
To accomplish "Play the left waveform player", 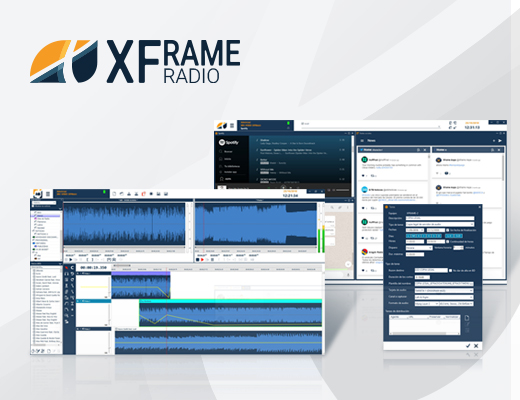I will pos(71,259).
